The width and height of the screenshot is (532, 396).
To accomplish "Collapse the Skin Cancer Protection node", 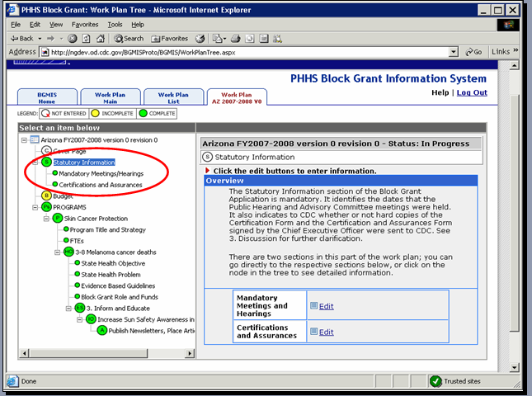I will coord(46,219).
